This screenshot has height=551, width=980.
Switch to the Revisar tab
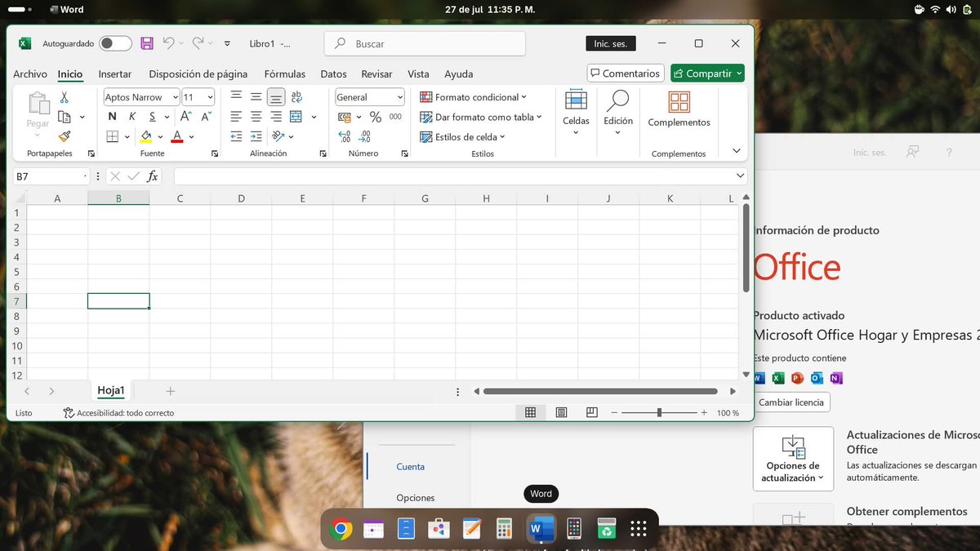pos(376,73)
